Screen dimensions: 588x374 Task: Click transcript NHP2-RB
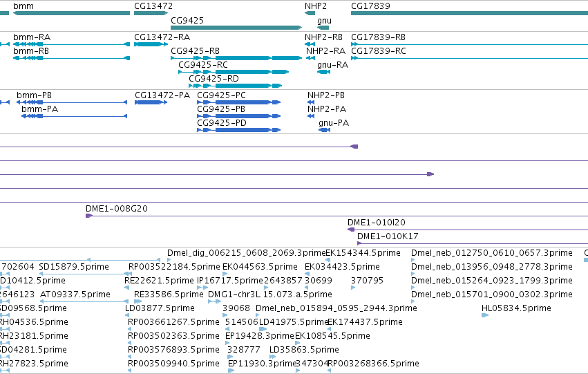[x=323, y=37]
